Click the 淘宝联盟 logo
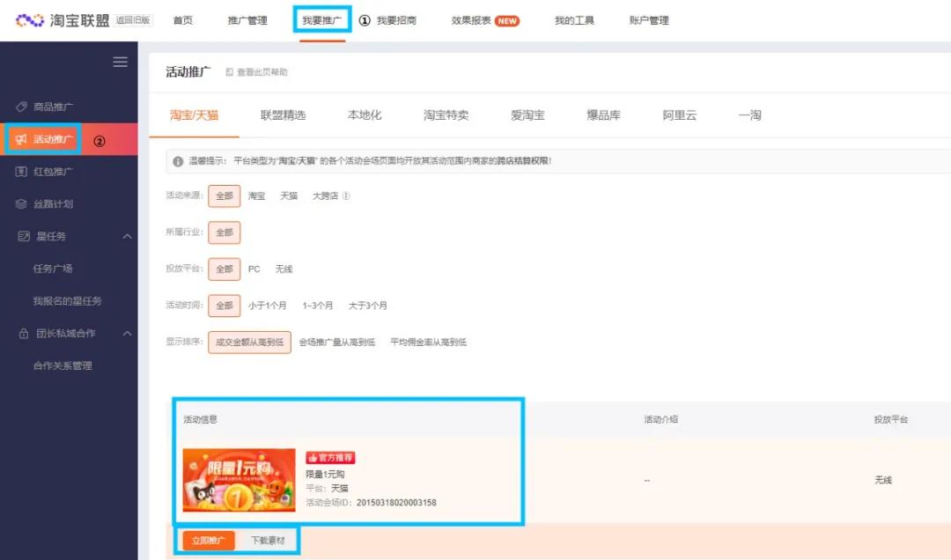951x560 pixels. (63, 20)
